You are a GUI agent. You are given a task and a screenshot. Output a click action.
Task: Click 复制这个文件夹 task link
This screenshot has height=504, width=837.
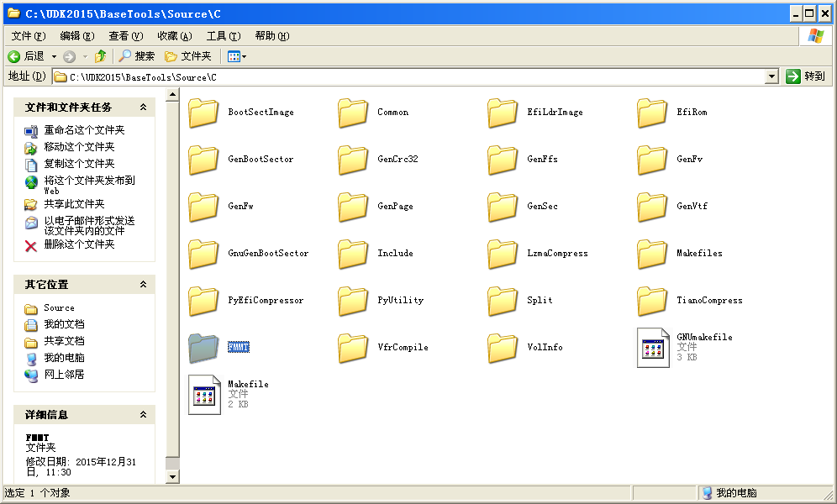point(79,164)
